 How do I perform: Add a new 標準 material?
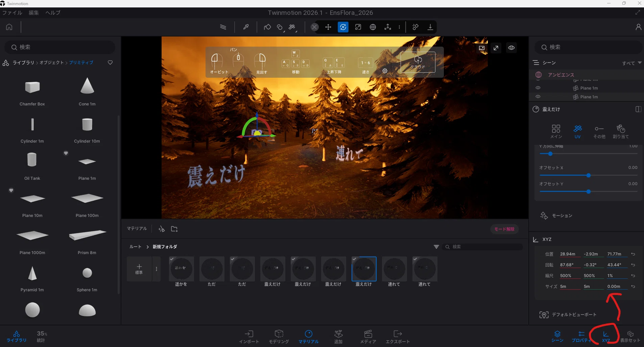(x=139, y=269)
